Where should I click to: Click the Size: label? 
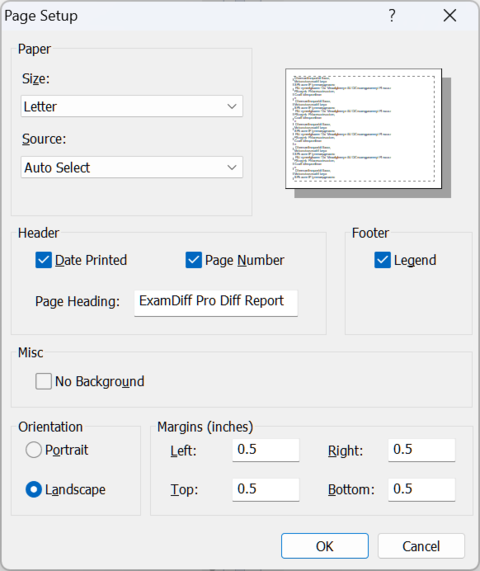(x=36, y=79)
